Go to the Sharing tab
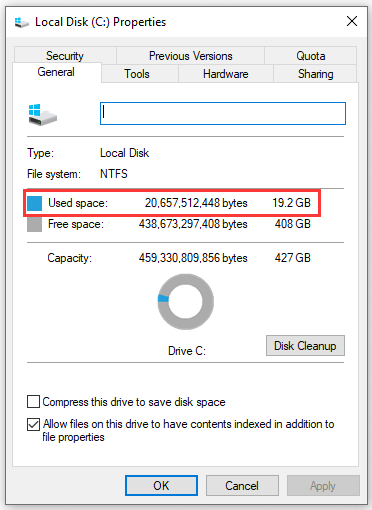Image resolution: width=372 pixels, height=510 pixels. coord(315,74)
